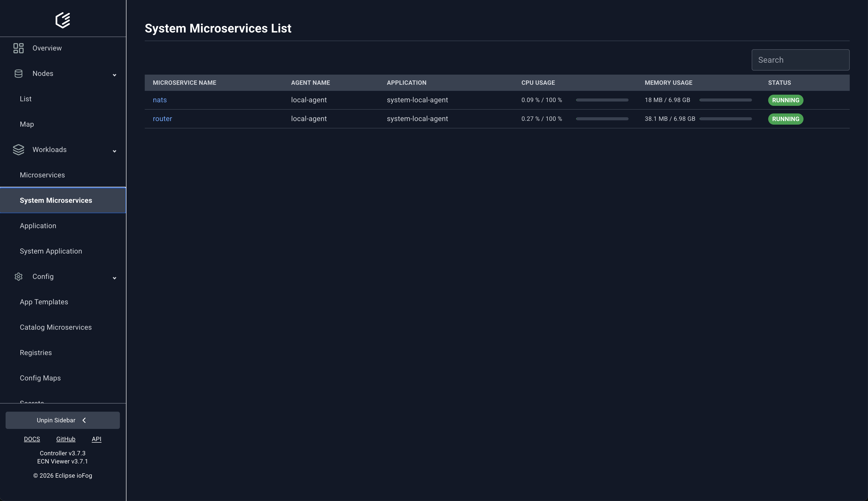The image size is (868, 501).
Task: Click the router memory usage bar
Action: click(x=726, y=118)
